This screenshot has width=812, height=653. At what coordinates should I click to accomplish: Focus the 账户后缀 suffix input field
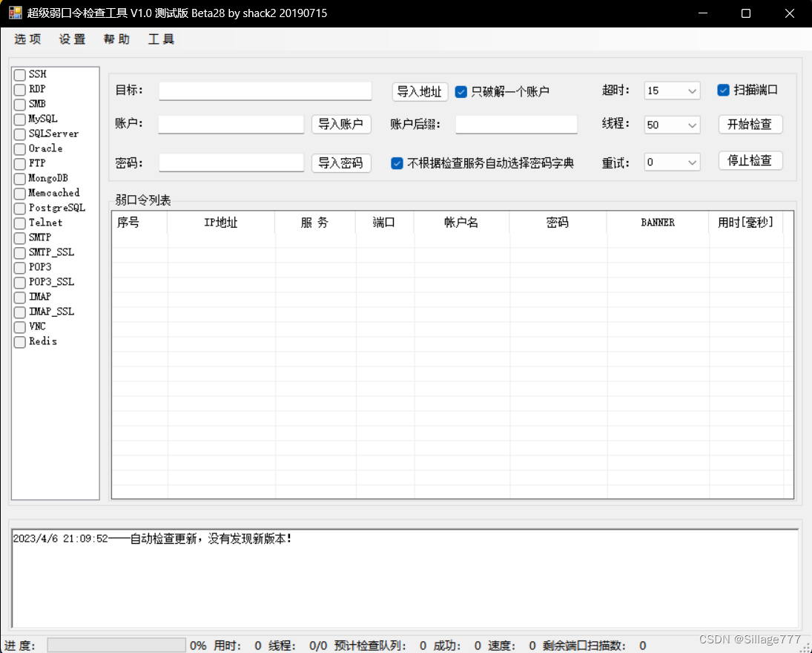point(516,125)
